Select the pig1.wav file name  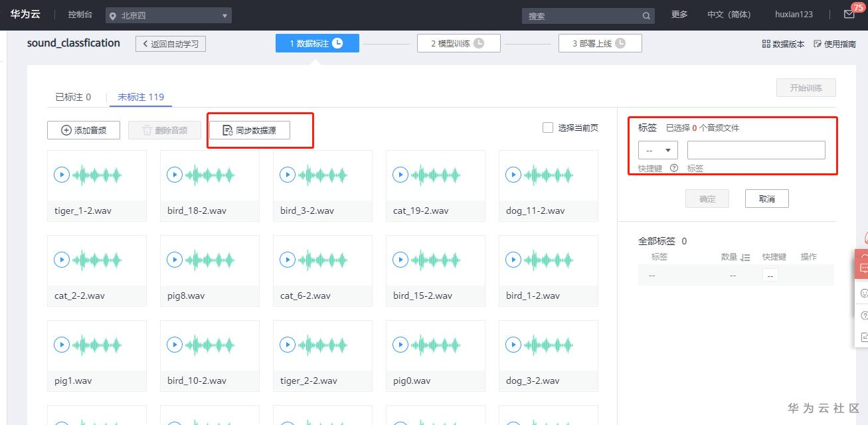point(73,381)
